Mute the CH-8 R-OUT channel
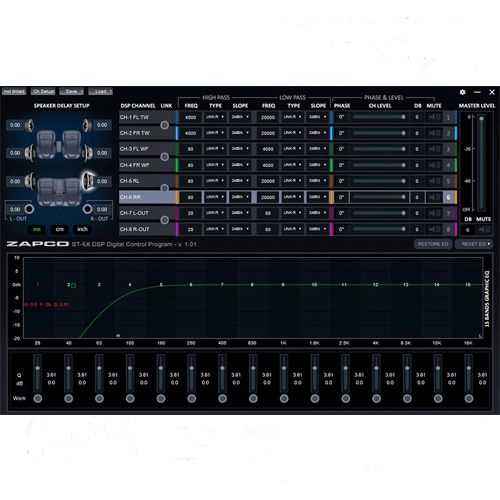Image resolution: width=500 pixels, height=500 pixels. point(435,229)
